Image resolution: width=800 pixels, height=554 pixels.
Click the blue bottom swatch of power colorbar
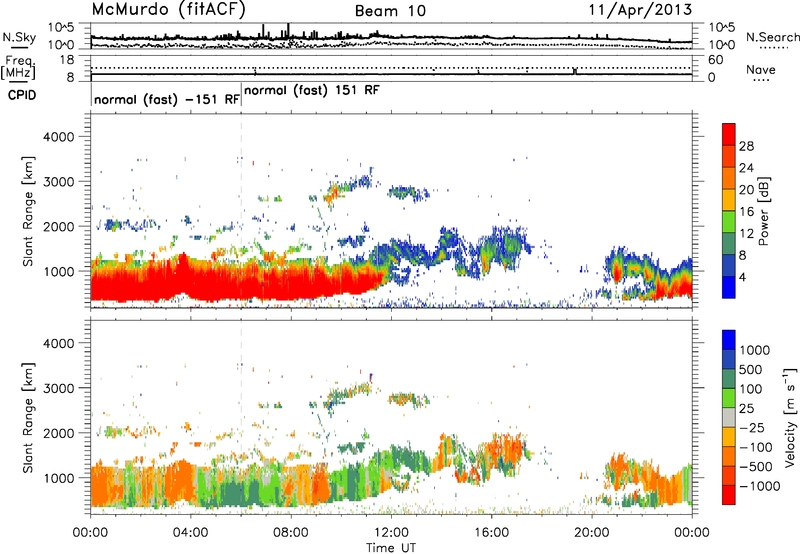point(729,287)
